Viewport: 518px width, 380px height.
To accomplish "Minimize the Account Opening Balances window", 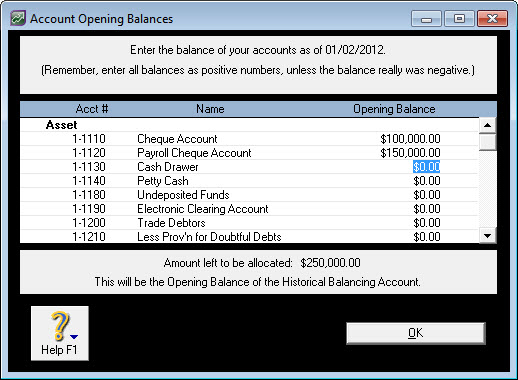I will pyautogui.click(x=426, y=19).
